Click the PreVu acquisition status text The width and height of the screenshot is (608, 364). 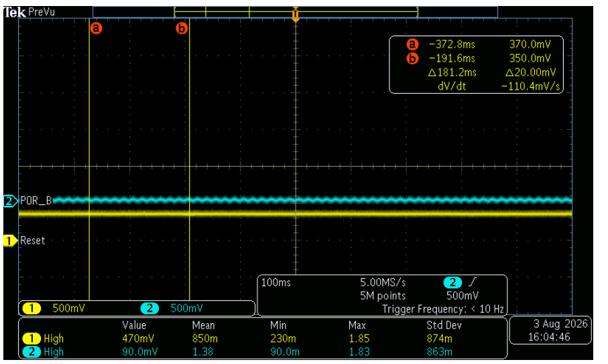42,12
